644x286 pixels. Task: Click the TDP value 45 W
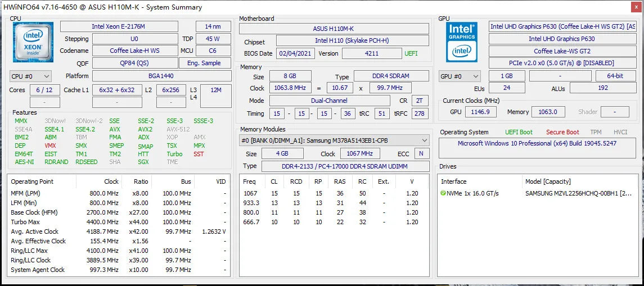click(213, 39)
